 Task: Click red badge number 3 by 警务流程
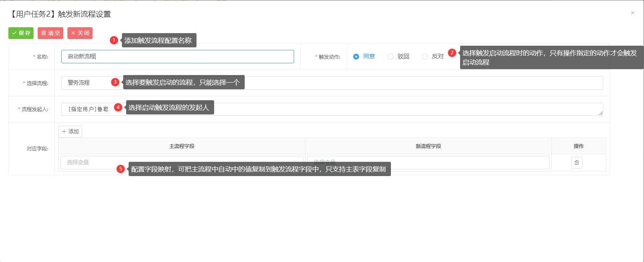115,82
